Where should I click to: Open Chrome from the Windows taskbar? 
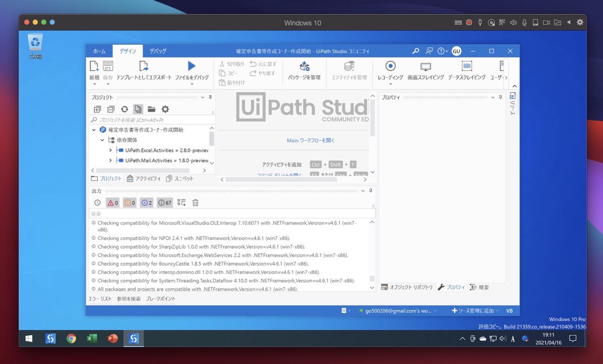point(71,338)
